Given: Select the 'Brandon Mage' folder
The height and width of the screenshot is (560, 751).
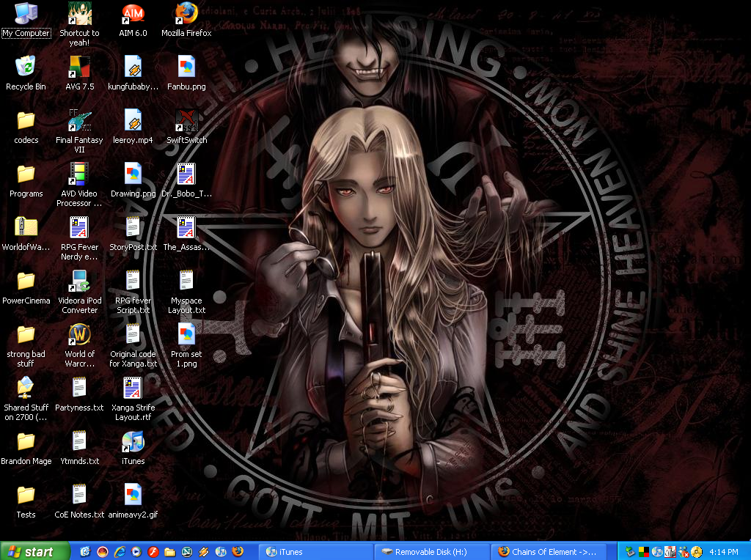Looking at the screenshot, I should click(26, 447).
